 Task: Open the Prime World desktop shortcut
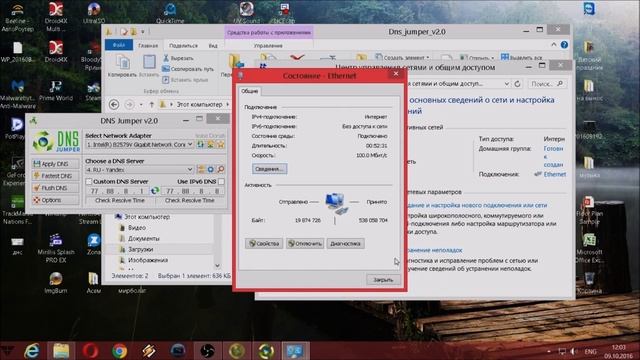tap(56, 91)
